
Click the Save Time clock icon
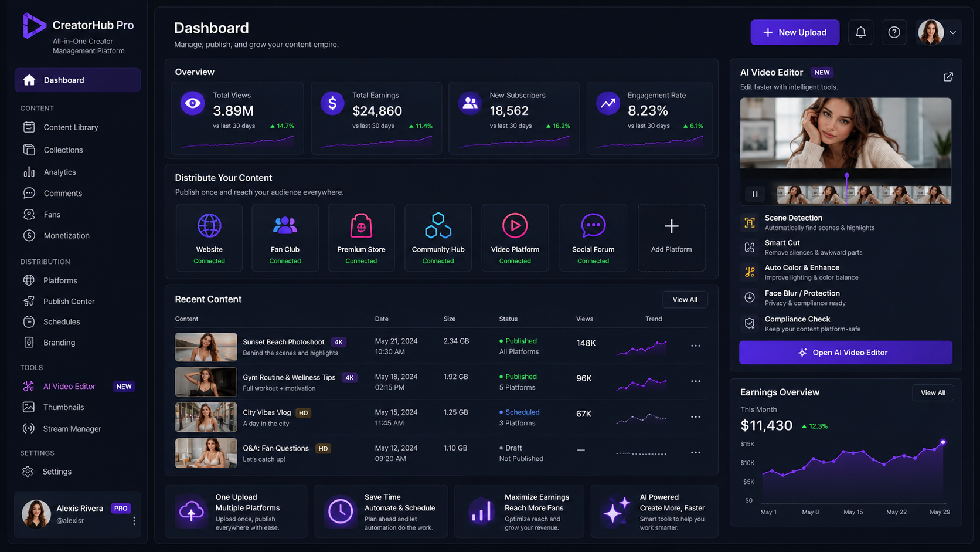340,512
